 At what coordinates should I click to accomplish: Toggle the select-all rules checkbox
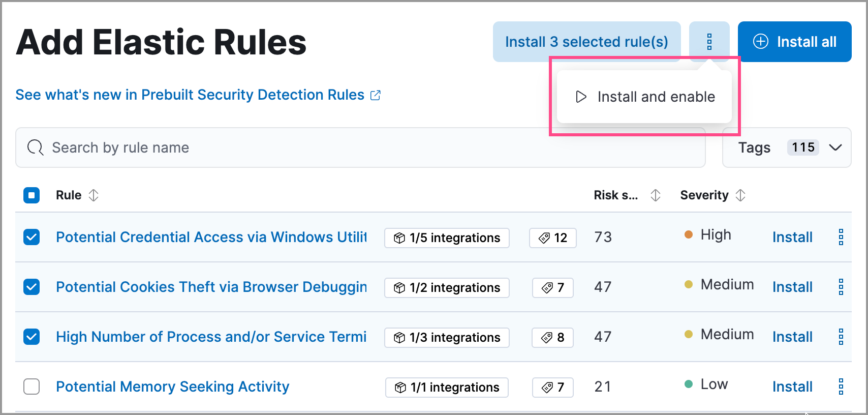coord(32,195)
